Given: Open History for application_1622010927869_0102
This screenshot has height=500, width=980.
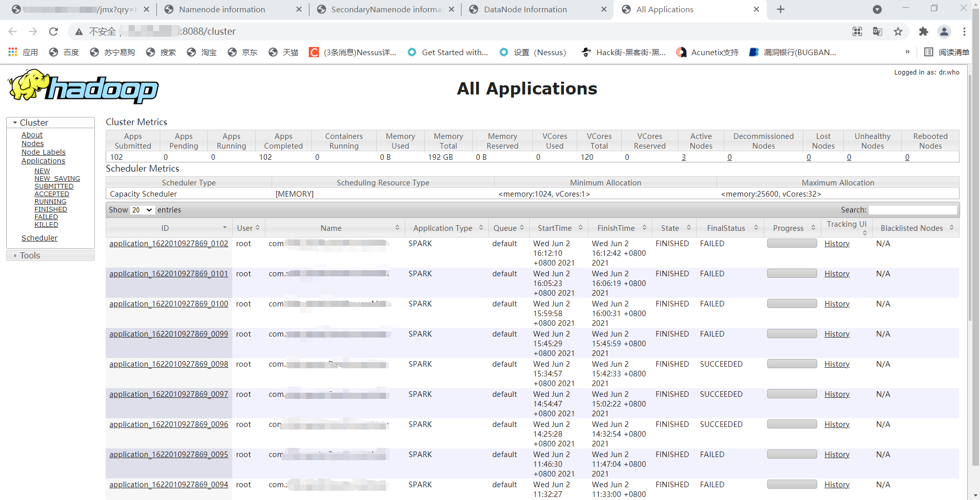Looking at the screenshot, I should [x=837, y=244].
